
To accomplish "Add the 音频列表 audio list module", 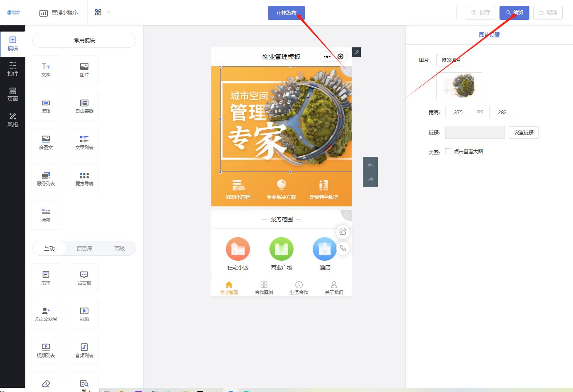I will 84,350.
